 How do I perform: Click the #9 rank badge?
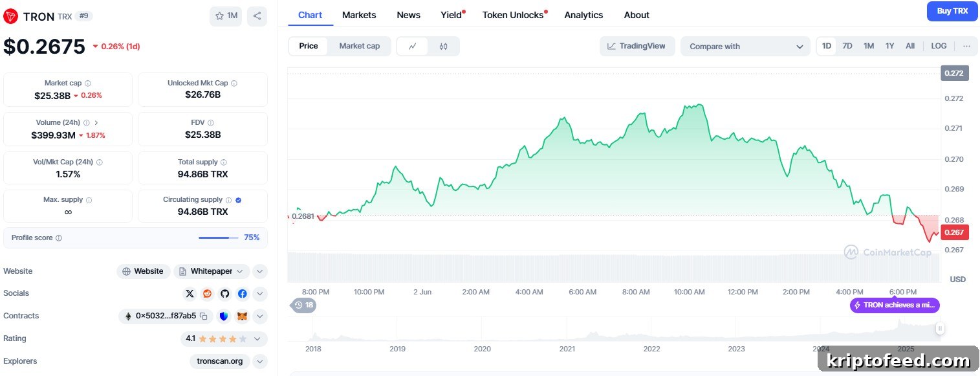click(x=84, y=16)
